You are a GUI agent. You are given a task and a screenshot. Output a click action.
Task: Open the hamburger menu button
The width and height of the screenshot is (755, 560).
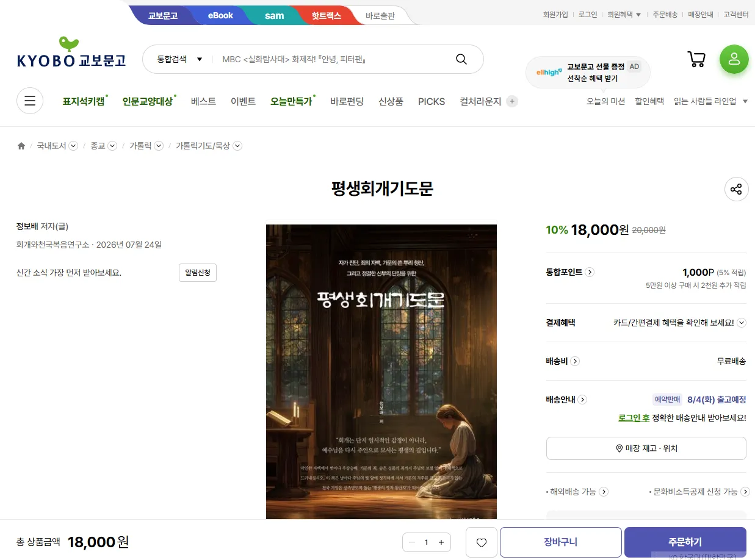[x=30, y=101]
